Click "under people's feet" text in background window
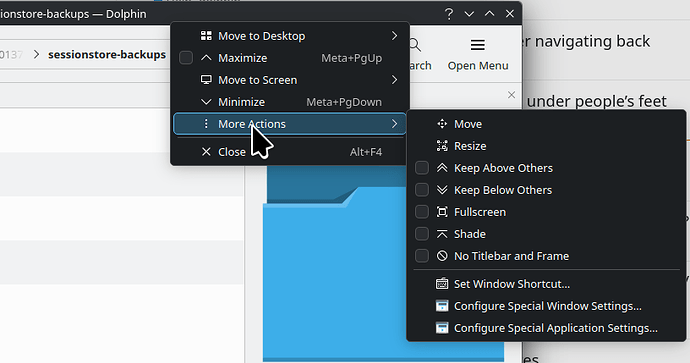 coord(597,102)
